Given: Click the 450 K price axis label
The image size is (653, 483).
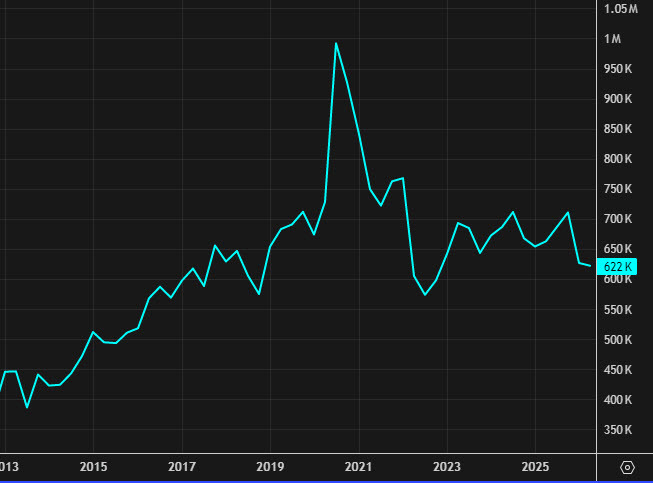Looking at the screenshot, I should pos(618,370).
